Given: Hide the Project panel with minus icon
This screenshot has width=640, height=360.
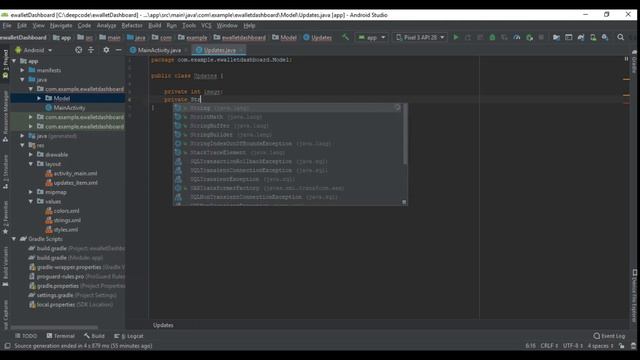Looking at the screenshot, I should click(x=118, y=50).
